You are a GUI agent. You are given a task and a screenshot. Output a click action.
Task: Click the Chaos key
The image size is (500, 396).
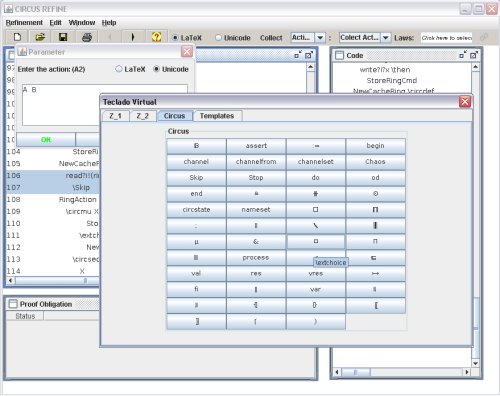tap(376, 162)
